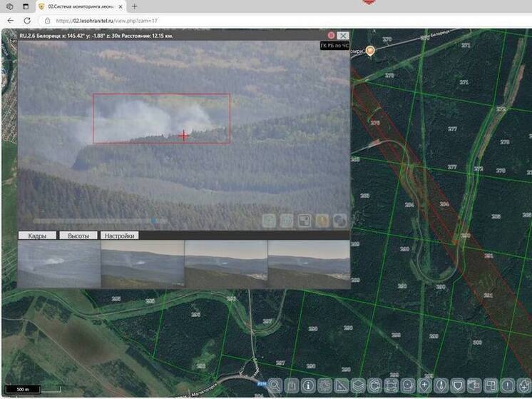
Task: Click the circular refresh map icon
Action: coord(374,385)
